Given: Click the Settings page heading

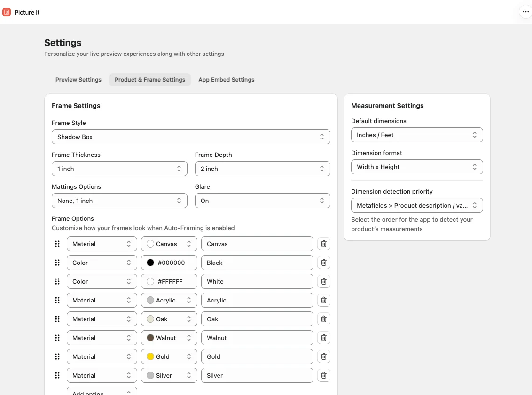Looking at the screenshot, I should click(63, 43).
